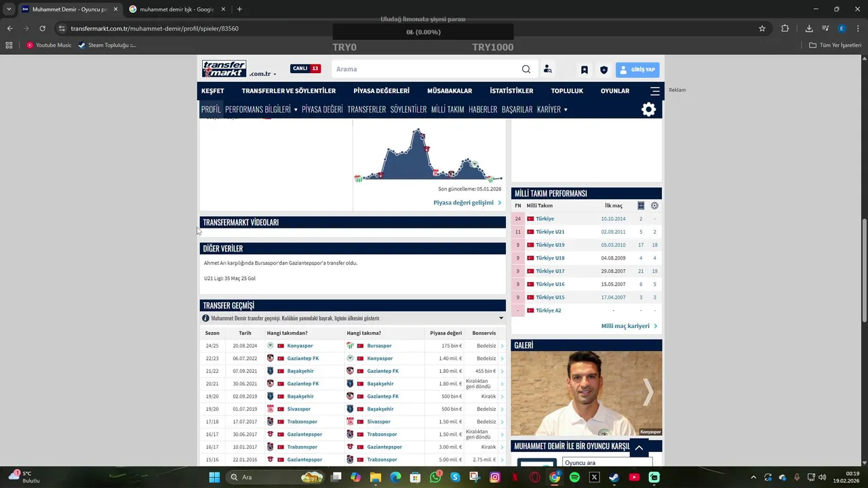This screenshot has height=488, width=868.
Task: Collapse Transfer Geçmişi info arrow
Action: coord(501,318)
